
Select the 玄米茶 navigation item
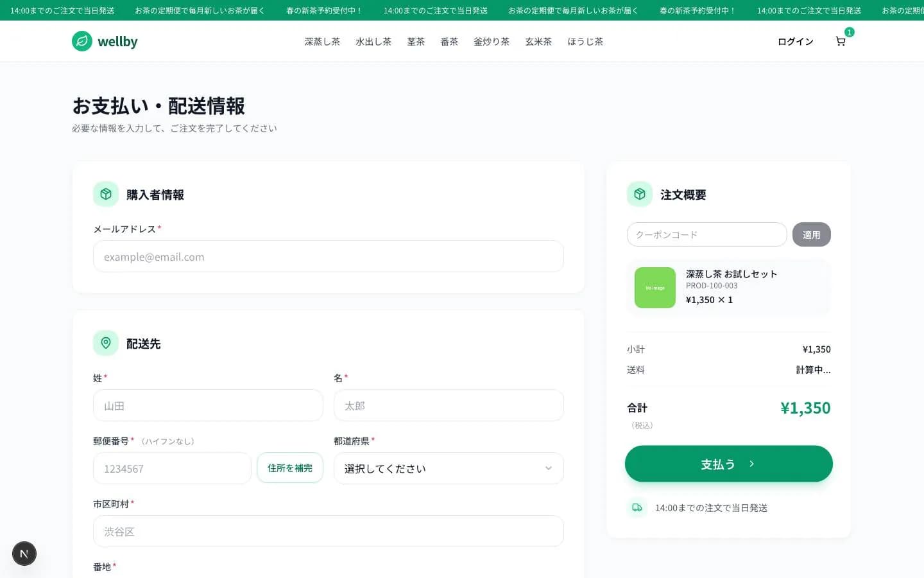click(x=538, y=41)
